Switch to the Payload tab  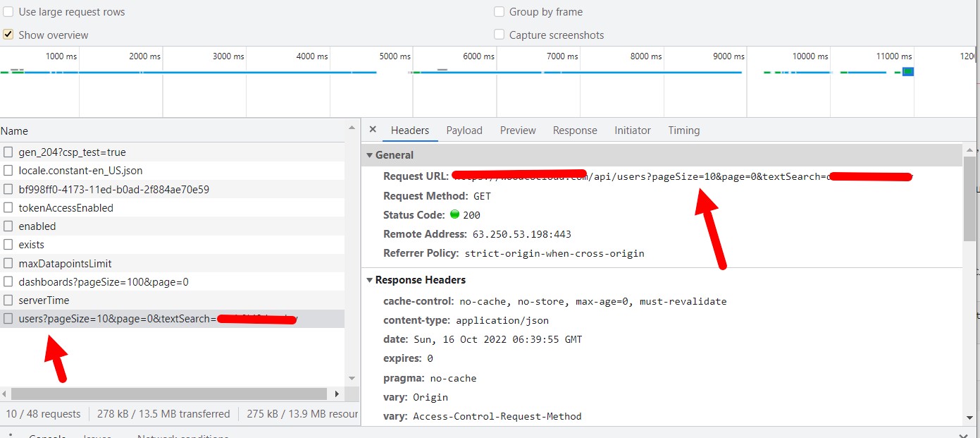464,130
